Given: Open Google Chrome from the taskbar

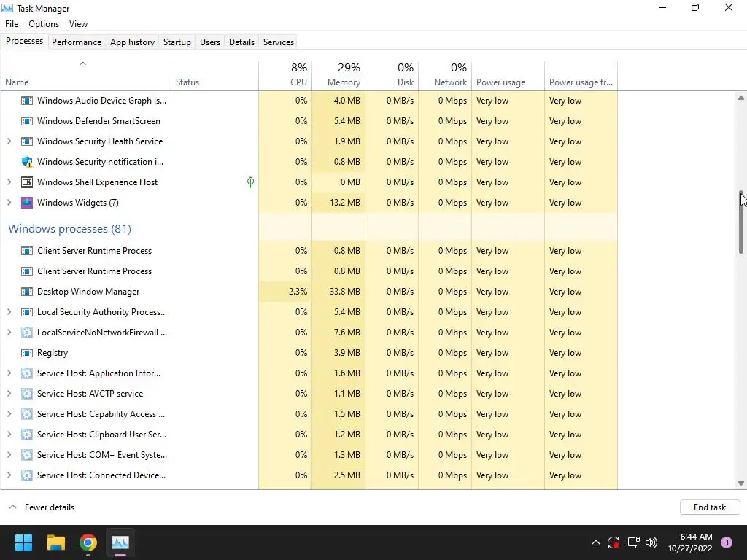Looking at the screenshot, I should click(88, 542).
